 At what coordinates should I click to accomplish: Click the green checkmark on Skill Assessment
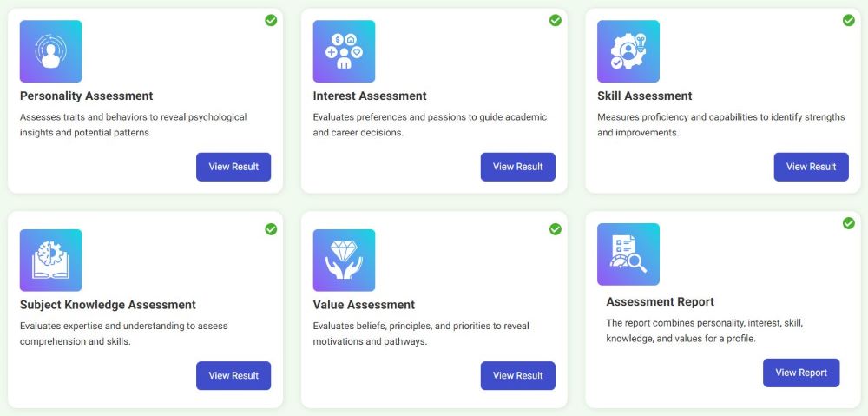coord(849,20)
